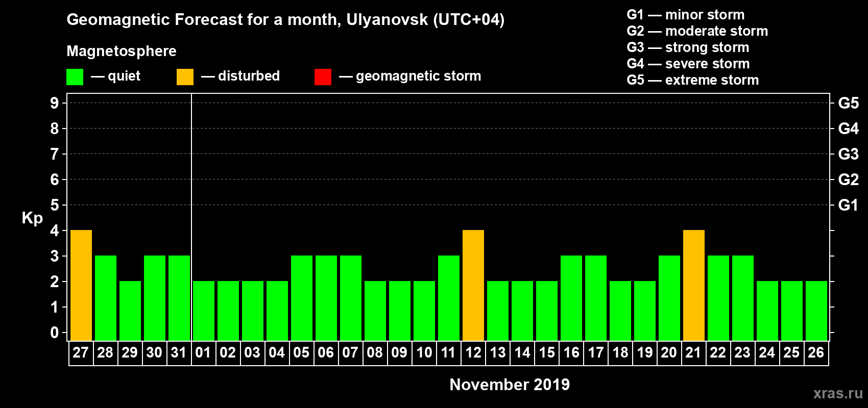Click the green bar for day 31
Viewport: 868px width, 408px height.
(x=179, y=298)
